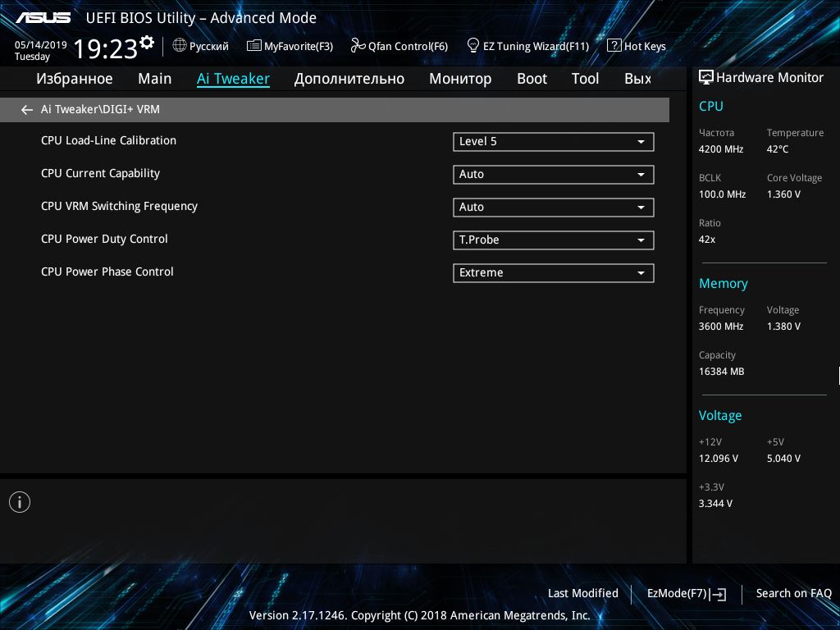Click the Memory section heading
The width and height of the screenshot is (840, 630).
[724, 284]
